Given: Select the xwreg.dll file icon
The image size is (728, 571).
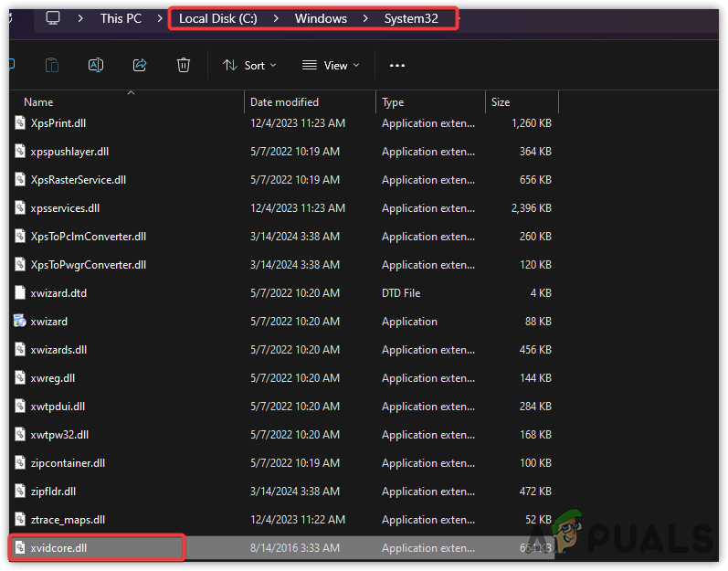Looking at the screenshot, I should click(x=20, y=378).
